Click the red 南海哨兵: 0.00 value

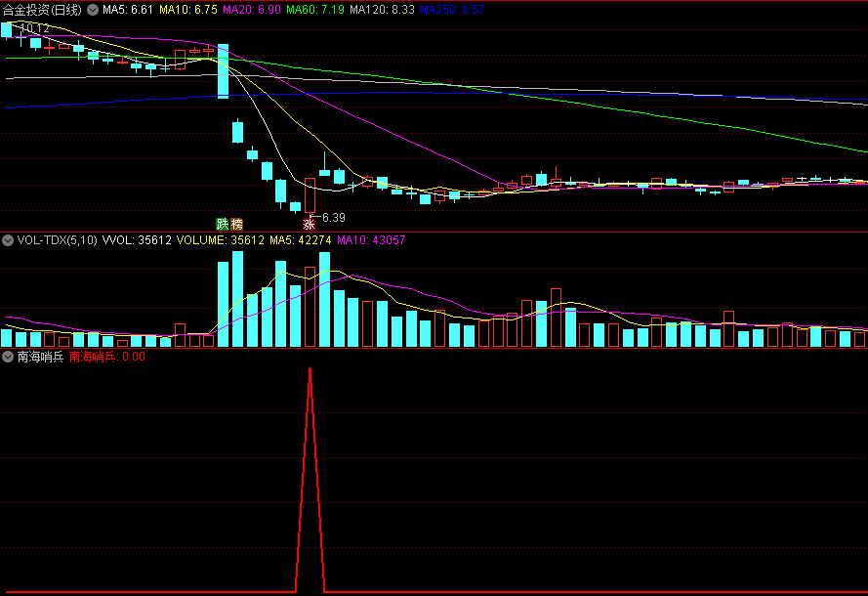click(107, 357)
